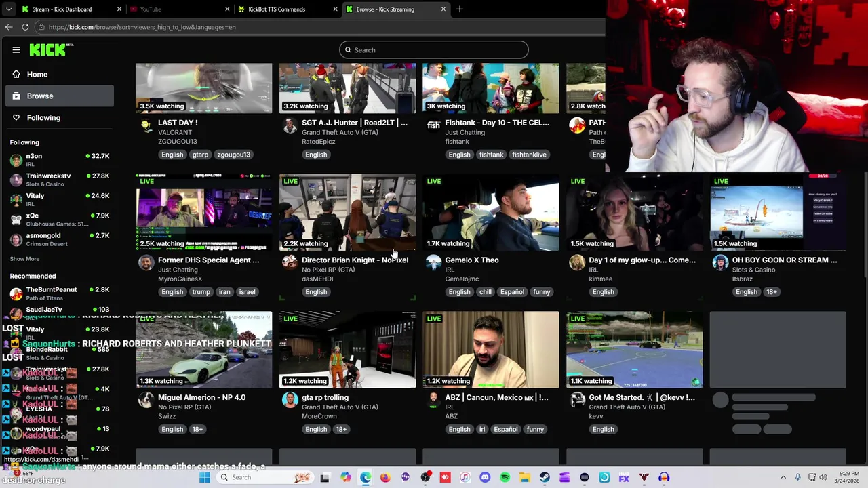Open the 'SGT A.J. Hunter' stream thumbnail
The height and width of the screenshot is (488, 868).
click(347, 88)
